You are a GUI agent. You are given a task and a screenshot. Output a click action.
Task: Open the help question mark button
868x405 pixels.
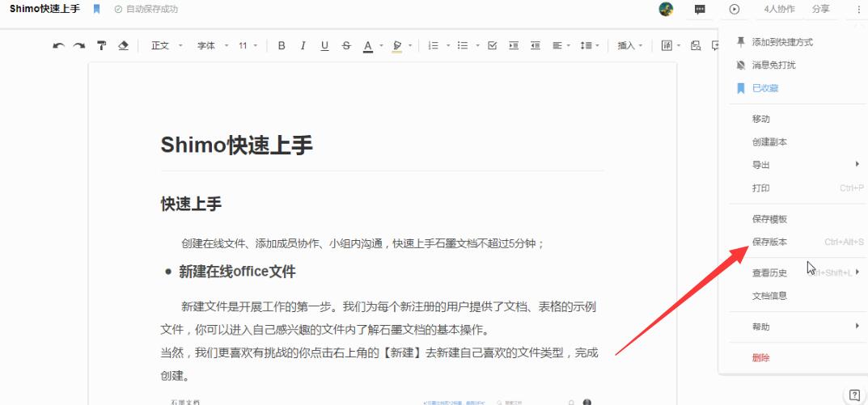coord(855,395)
